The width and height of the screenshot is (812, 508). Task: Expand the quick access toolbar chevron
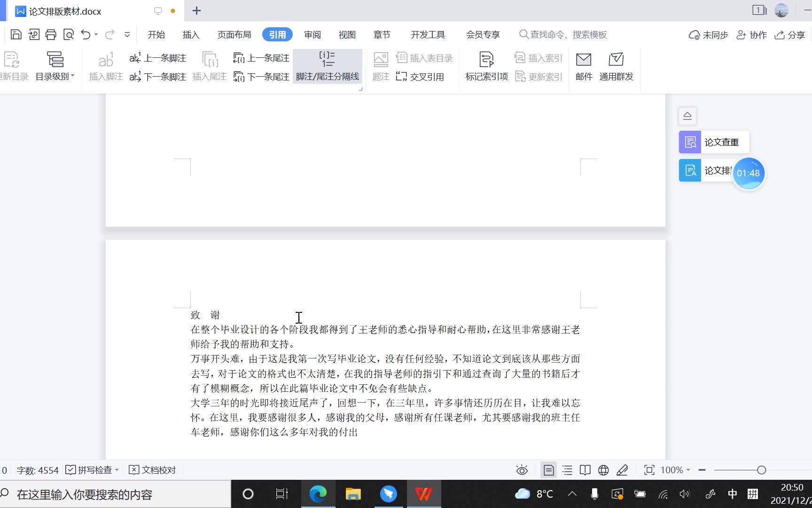click(x=126, y=34)
